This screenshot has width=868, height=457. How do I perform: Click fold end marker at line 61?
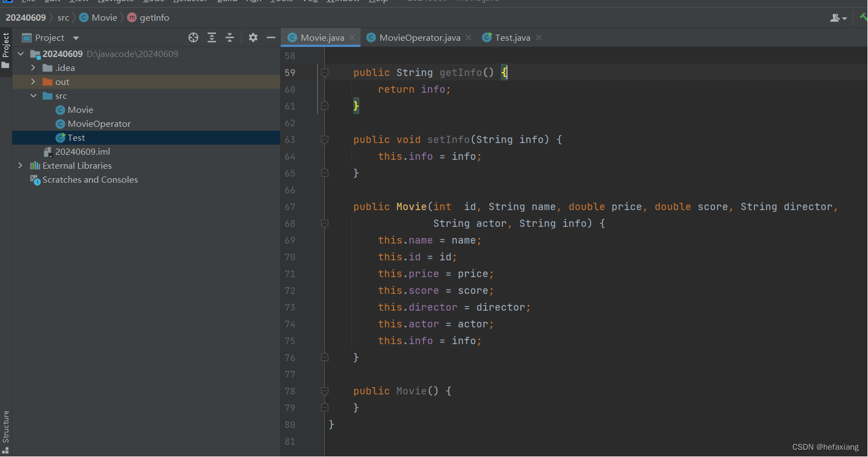tap(324, 106)
